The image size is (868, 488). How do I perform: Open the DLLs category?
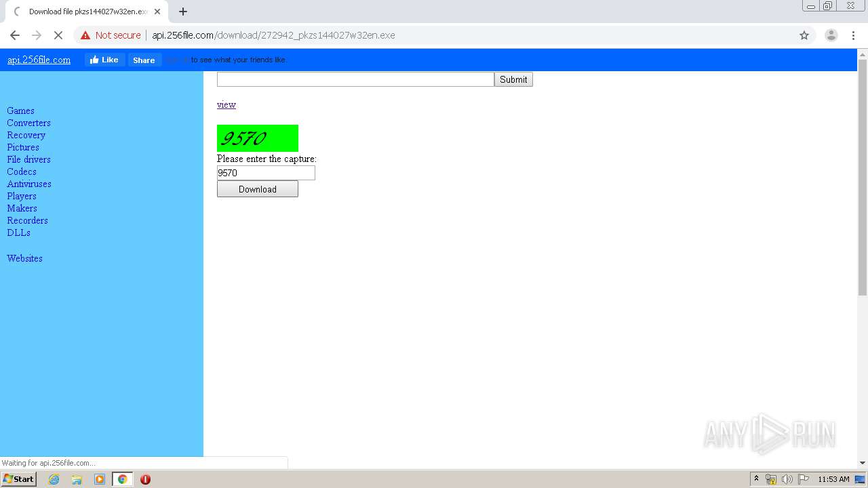(x=18, y=232)
